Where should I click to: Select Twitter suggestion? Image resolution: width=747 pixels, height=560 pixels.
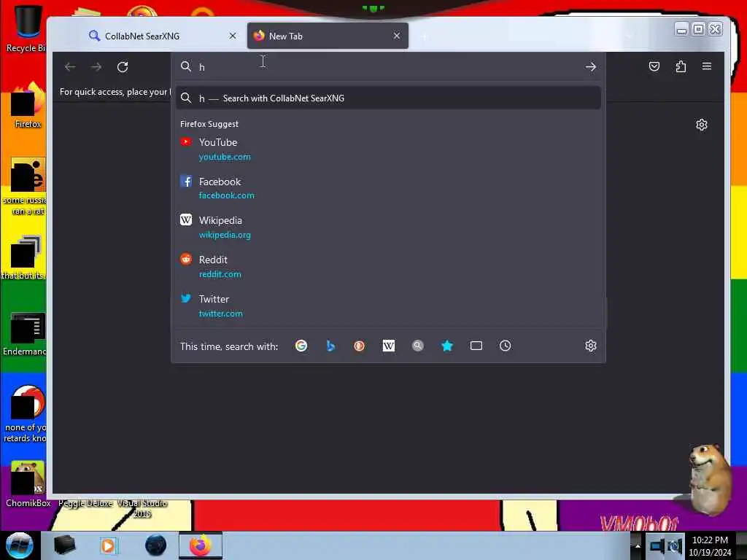(x=388, y=306)
